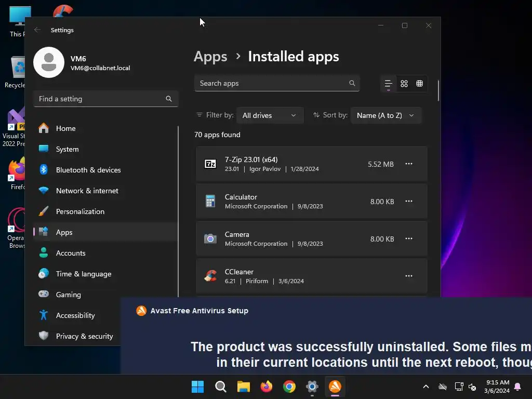The height and width of the screenshot is (399, 532).
Task: Launch Chrome from the taskbar
Action: [x=289, y=387]
